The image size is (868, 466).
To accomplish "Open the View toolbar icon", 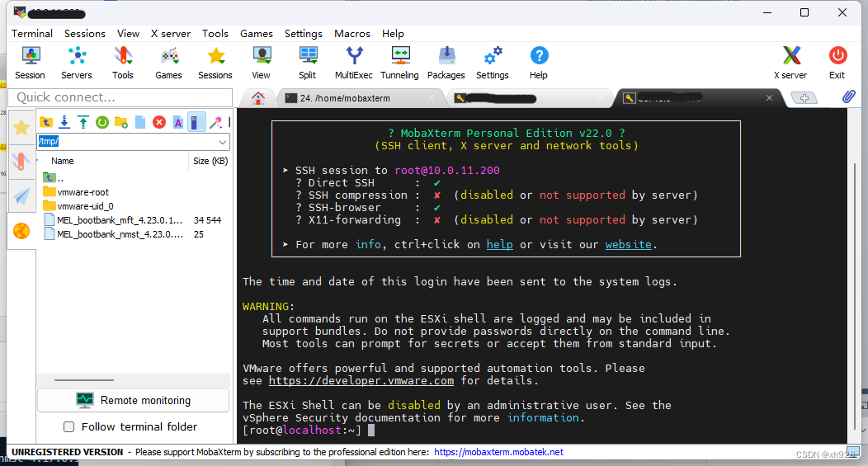I will click(x=262, y=63).
